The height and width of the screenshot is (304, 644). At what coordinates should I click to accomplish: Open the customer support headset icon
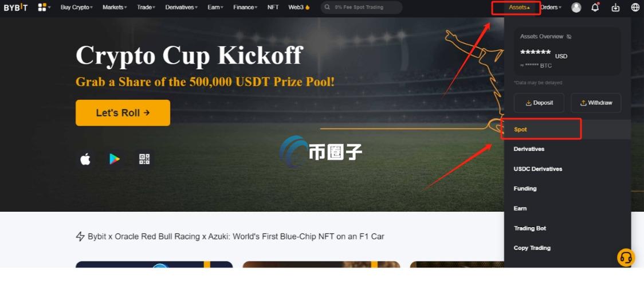click(626, 258)
